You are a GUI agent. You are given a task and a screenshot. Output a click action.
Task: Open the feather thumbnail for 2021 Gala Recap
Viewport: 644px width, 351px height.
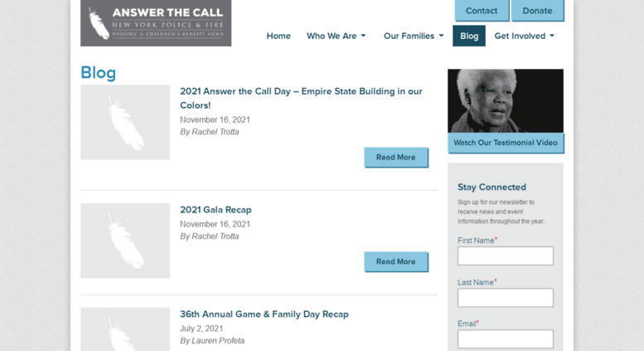125,241
